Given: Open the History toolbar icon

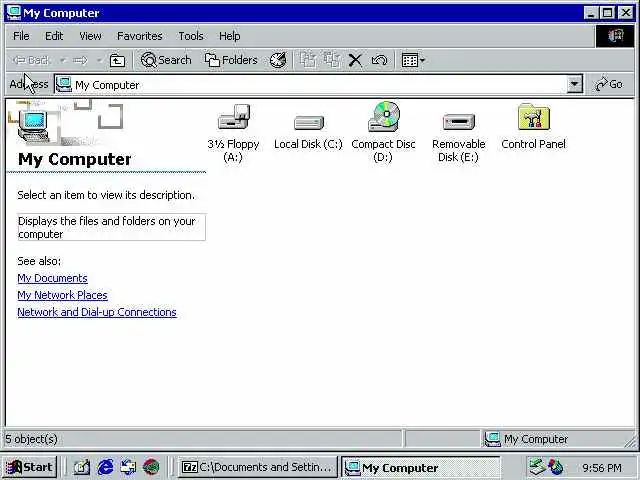Looking at the screenshot, I should (x=278, y=60).
